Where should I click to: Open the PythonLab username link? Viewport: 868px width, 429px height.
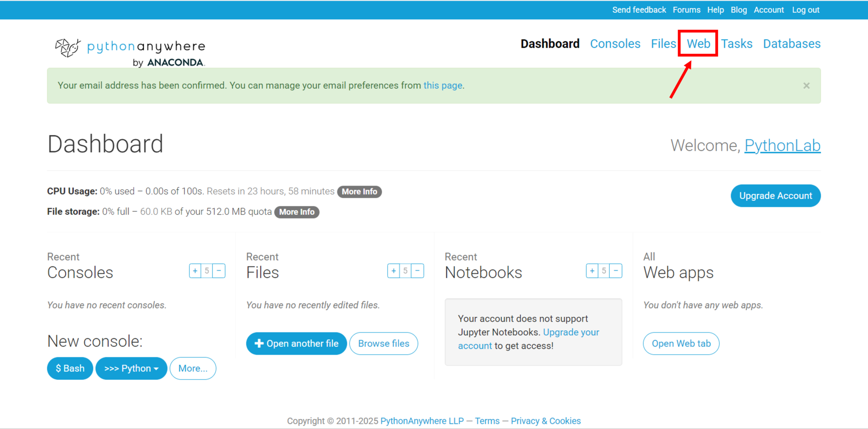[x=782, y=146]
